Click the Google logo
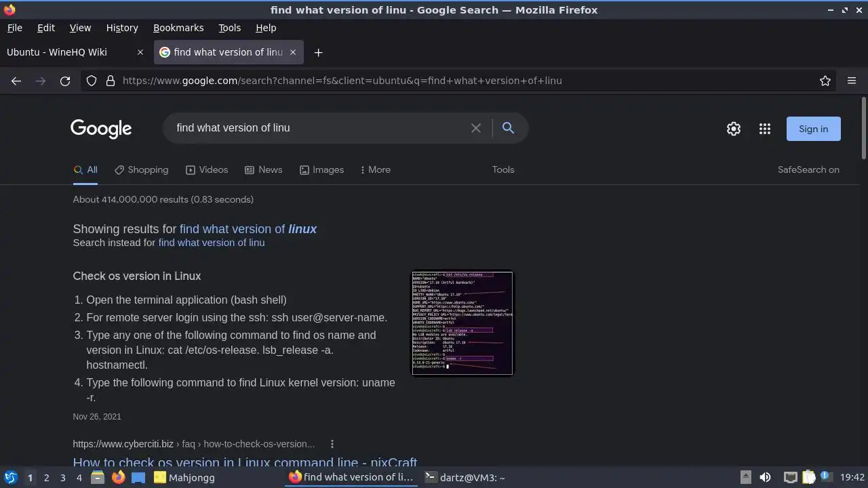This screenshot has width=868, height=488. 101,129
